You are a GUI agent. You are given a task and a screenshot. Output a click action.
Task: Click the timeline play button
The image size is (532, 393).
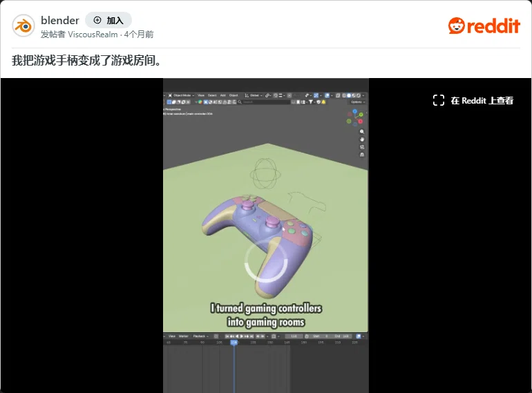pyautogui.click(x=242, y=336)
